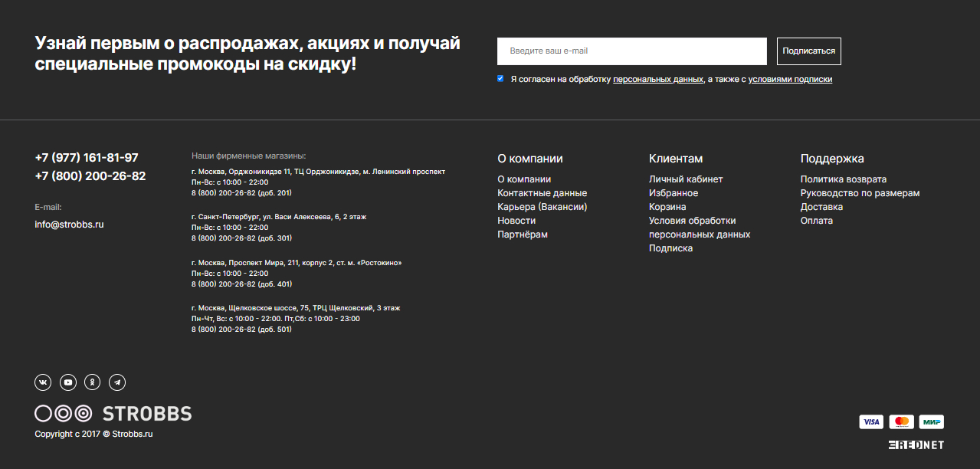Open the 'персональных данных' consent link

(x=657, y=80)
